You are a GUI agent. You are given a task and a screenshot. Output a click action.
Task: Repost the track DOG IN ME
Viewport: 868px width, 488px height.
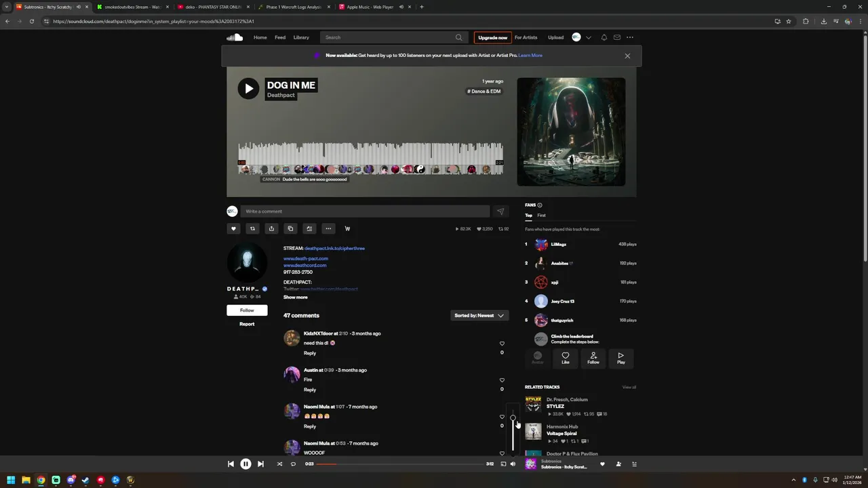(252, 228)
